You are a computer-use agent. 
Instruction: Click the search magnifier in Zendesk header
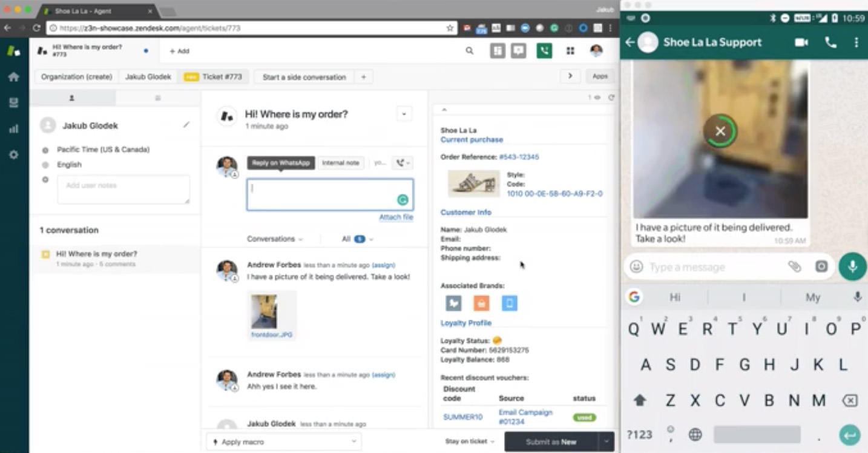pos(470,51)
